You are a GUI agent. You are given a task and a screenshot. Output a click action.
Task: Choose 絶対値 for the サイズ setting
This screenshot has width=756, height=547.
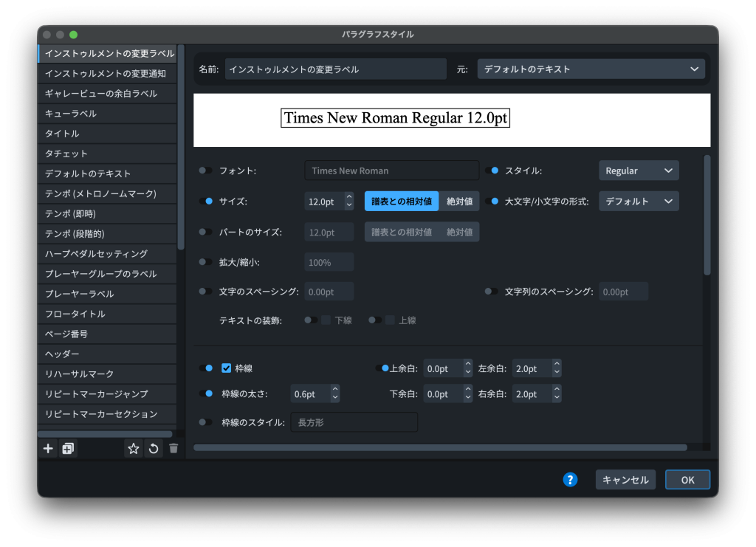point(459,202)
